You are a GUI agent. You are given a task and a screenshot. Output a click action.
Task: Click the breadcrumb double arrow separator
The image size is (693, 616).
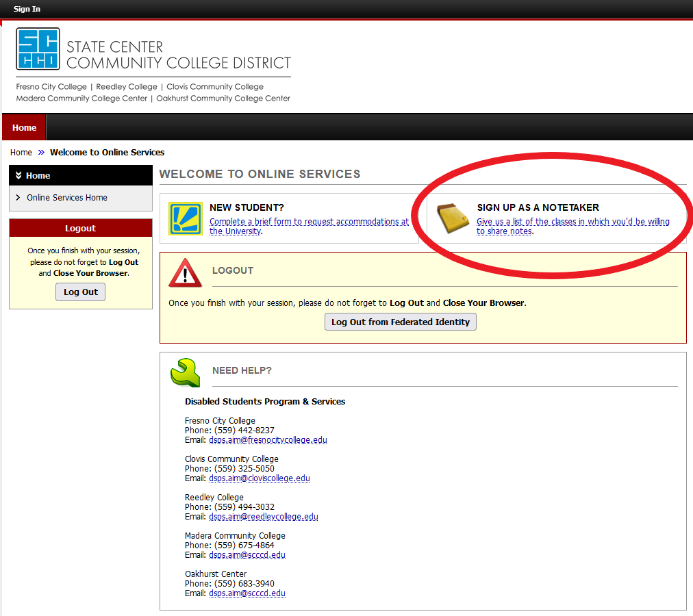point(41,153)
